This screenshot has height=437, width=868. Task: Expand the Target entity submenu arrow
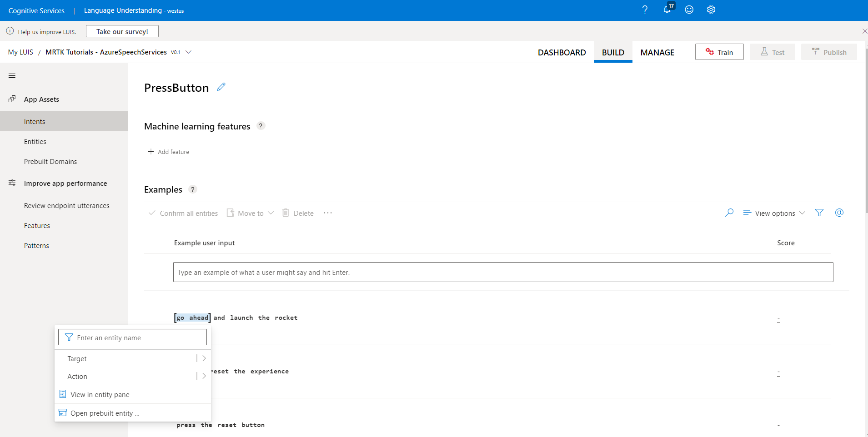[204, 358]
